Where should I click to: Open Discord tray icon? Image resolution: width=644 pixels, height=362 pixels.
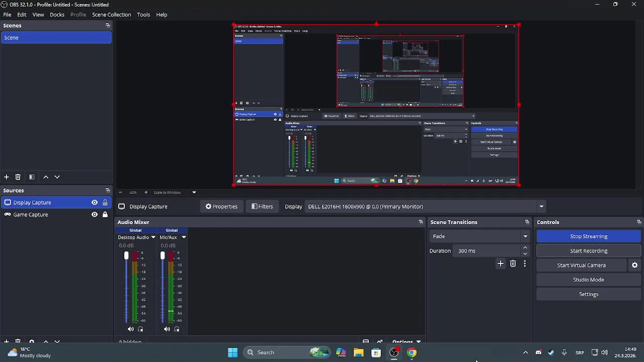click(x=538, y=352)
